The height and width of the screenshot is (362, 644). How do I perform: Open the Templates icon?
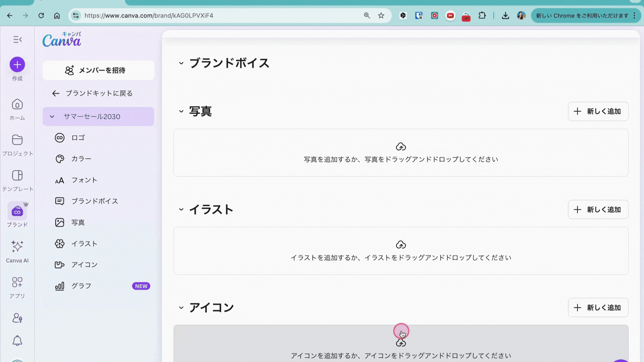point(17,176)
